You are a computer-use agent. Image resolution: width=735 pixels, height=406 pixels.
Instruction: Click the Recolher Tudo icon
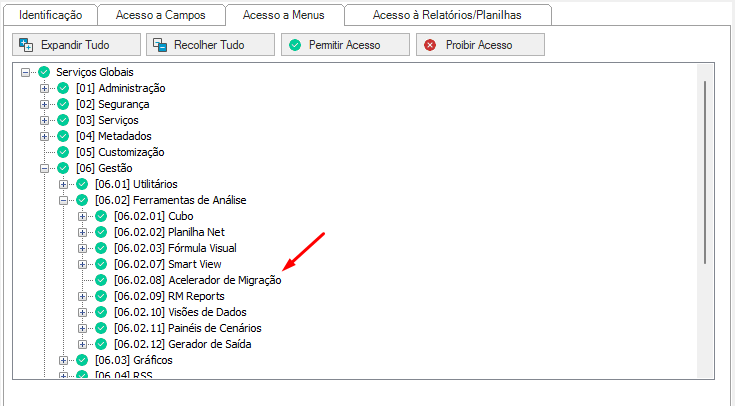160,45
